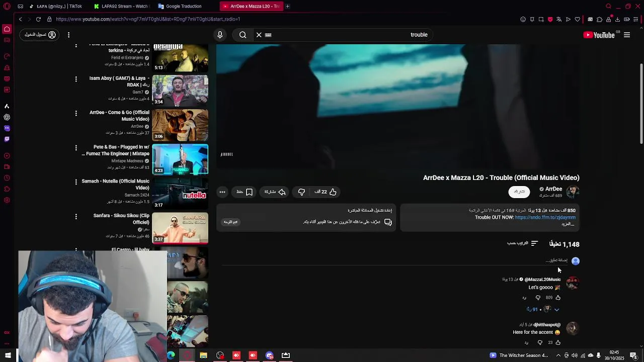Dislike the 'Let's goooo' comment
Image resolution: width=644 pixels, height=362 pixels.
tap(538, 298)
